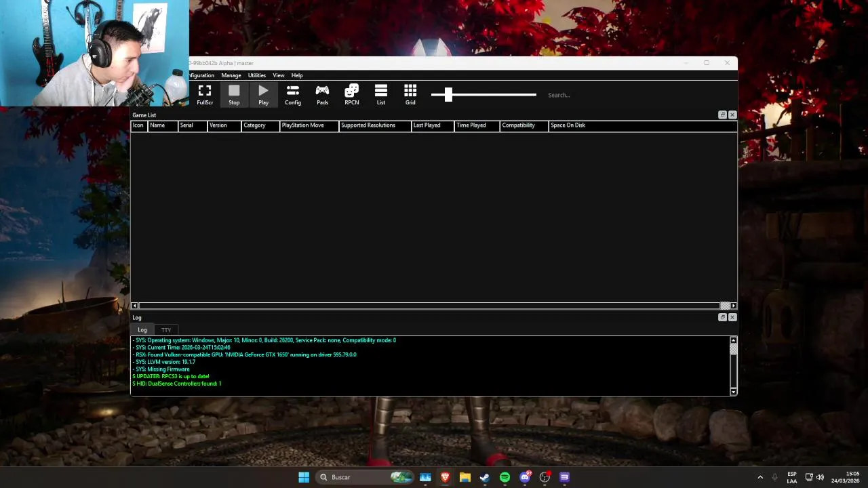
Task: Click the Buscar taskbar search box
Action: coord(366,477)
